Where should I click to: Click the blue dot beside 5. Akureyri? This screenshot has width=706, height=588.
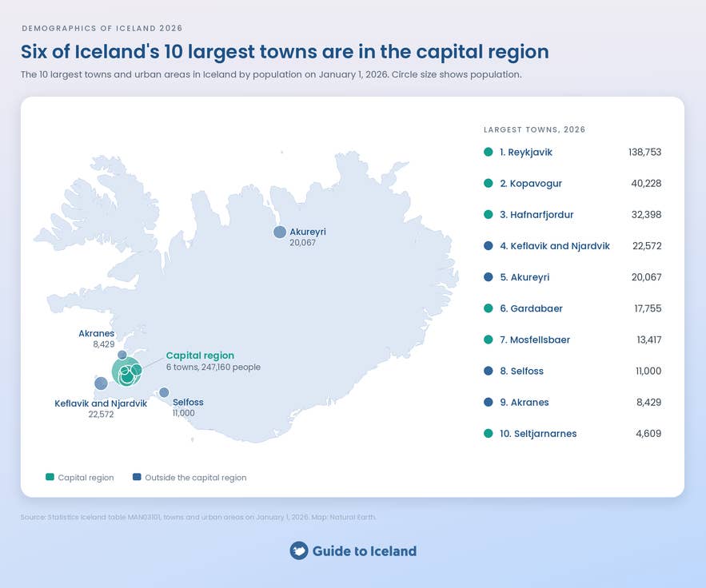click(488, 277)
